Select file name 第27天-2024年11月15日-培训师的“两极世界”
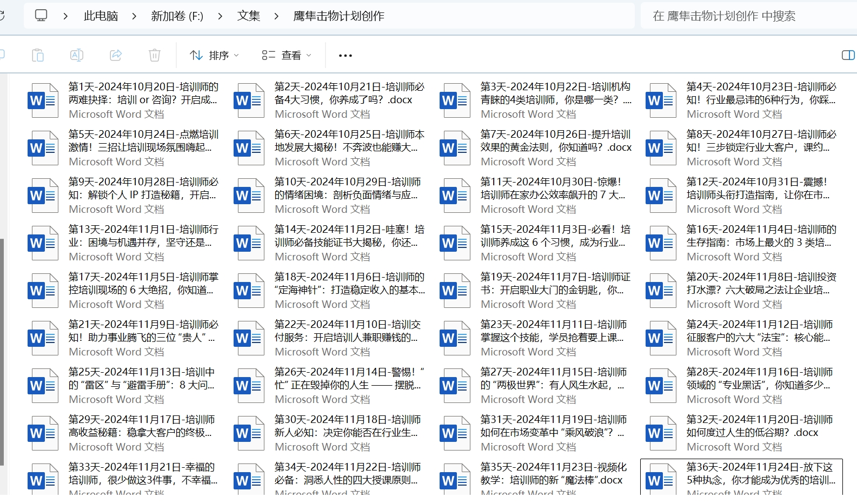This screenshot has width=857, height=504. click(x=554, y=379)
